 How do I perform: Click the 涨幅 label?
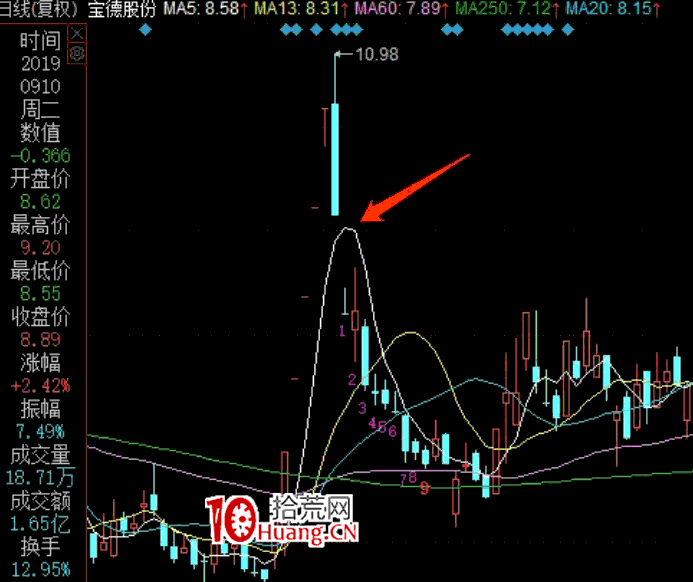pyautogui.click(x=40, y=363)
